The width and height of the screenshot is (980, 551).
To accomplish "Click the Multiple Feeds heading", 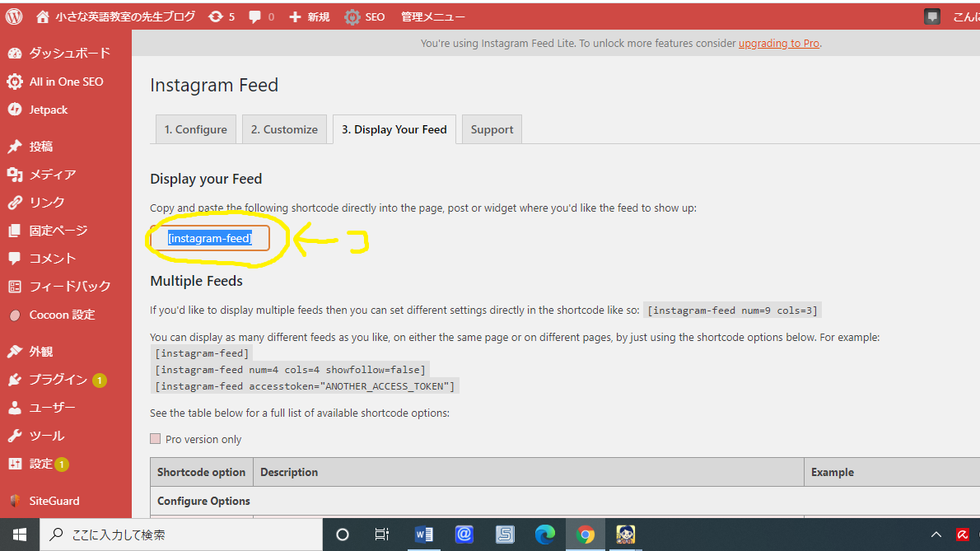I will (196, 281).
